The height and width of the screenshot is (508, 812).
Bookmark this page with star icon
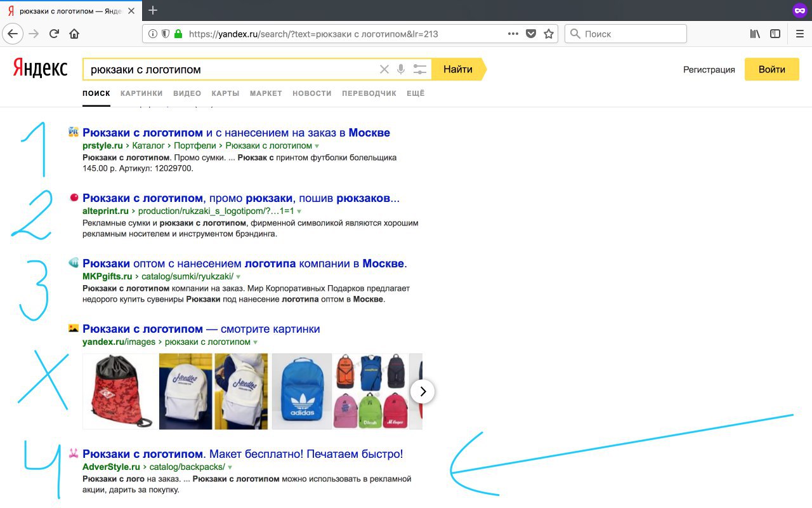click(549, 34)
